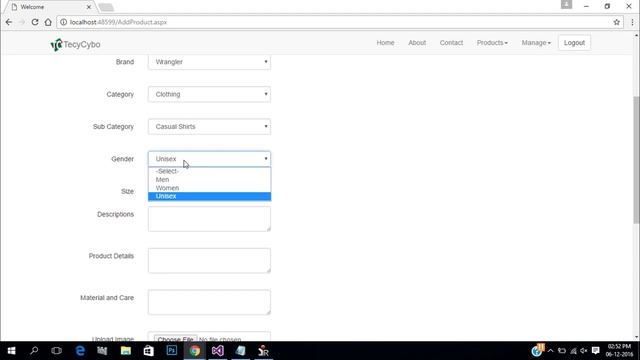View site info icon in address bar
The image size is (640, 360).
[64, 22]
